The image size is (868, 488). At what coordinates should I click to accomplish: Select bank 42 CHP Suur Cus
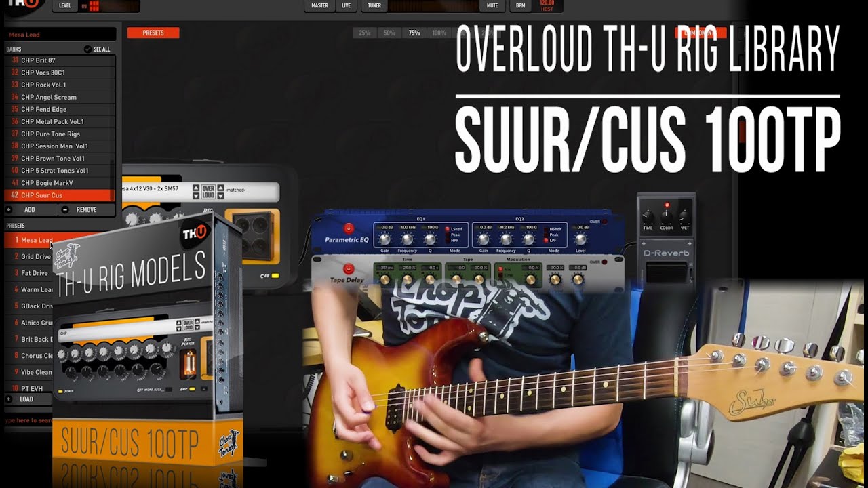(59, 195)
